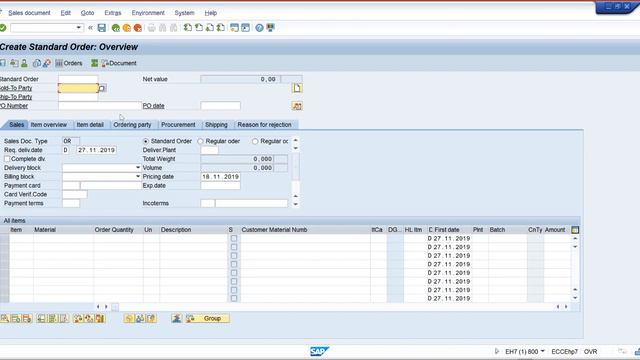This screenshot has height=360, width=640.
Task: Click the blue Help question mark icon
Action: pos(259,28)
